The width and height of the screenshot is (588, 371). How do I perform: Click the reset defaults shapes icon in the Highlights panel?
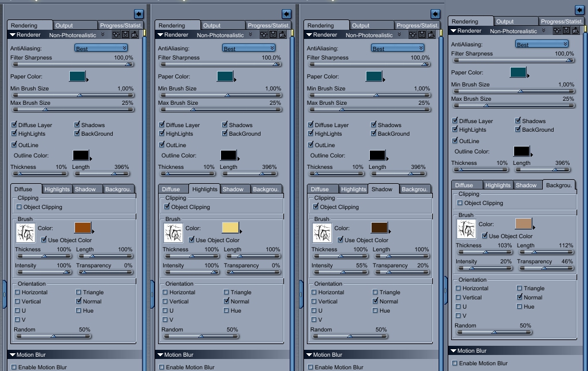263,34
